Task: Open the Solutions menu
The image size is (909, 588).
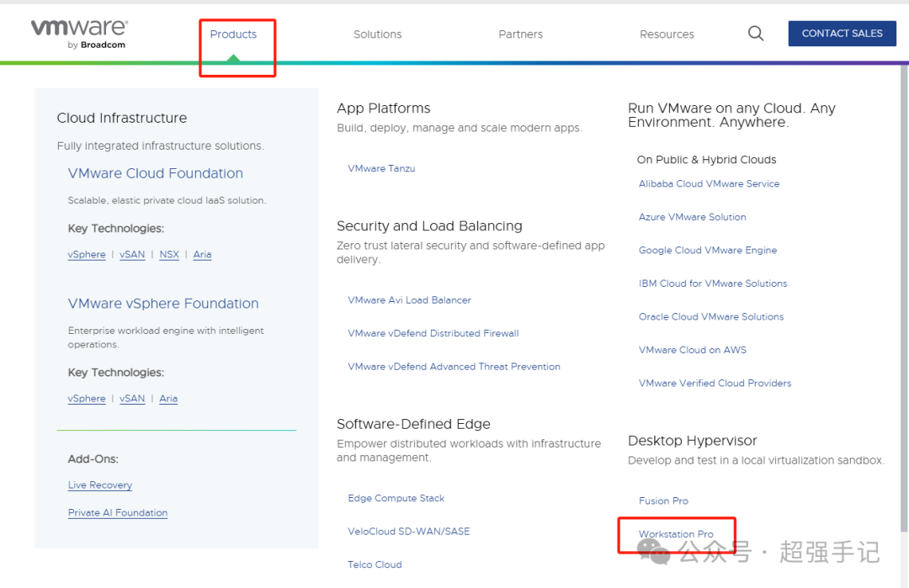Action: (x=377, y=34)
